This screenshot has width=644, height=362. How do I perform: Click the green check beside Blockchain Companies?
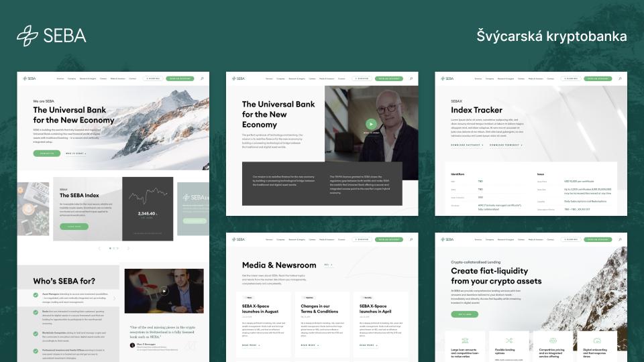(x=36, y=334)
